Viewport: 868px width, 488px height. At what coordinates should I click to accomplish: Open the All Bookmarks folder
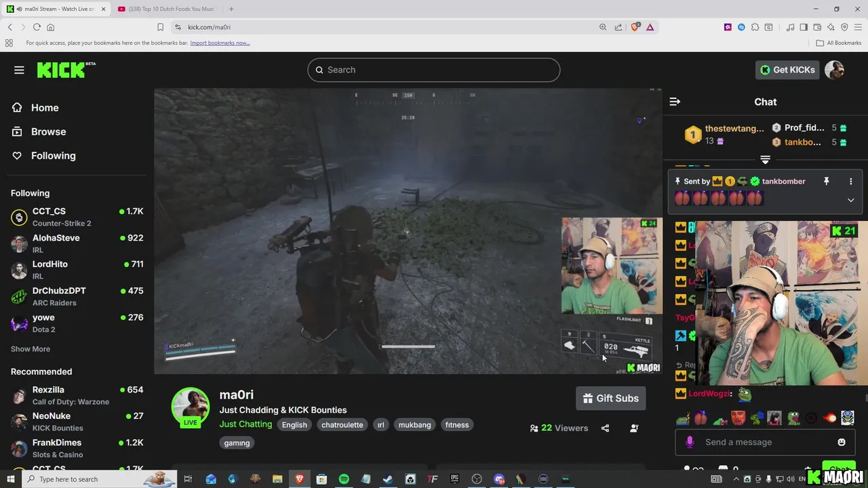839,43
